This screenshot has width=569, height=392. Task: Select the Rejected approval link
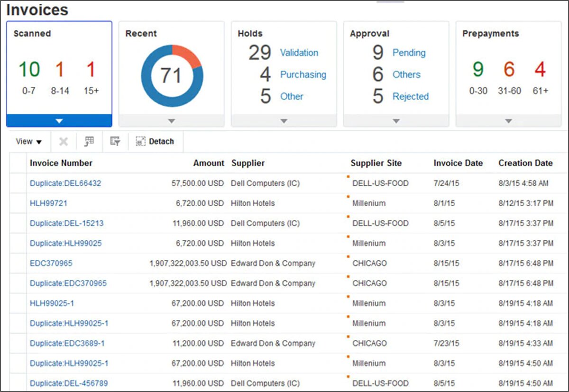(411, 96)
